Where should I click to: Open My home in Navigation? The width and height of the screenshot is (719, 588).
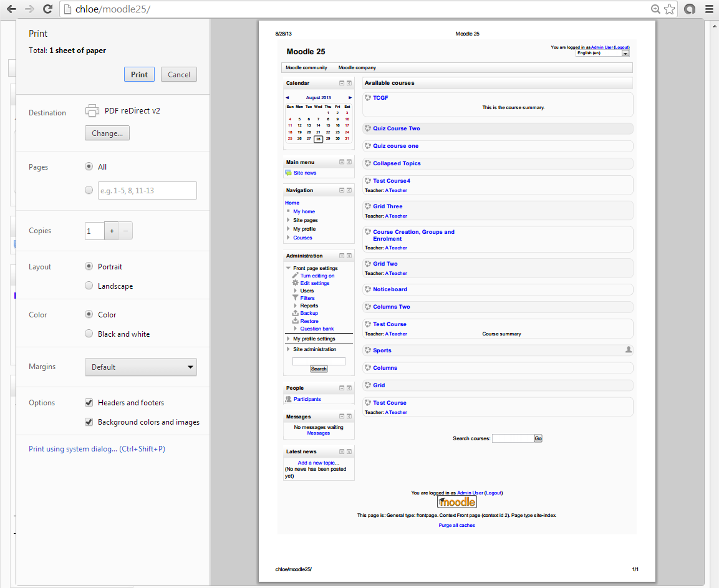(x=304, y=211)
